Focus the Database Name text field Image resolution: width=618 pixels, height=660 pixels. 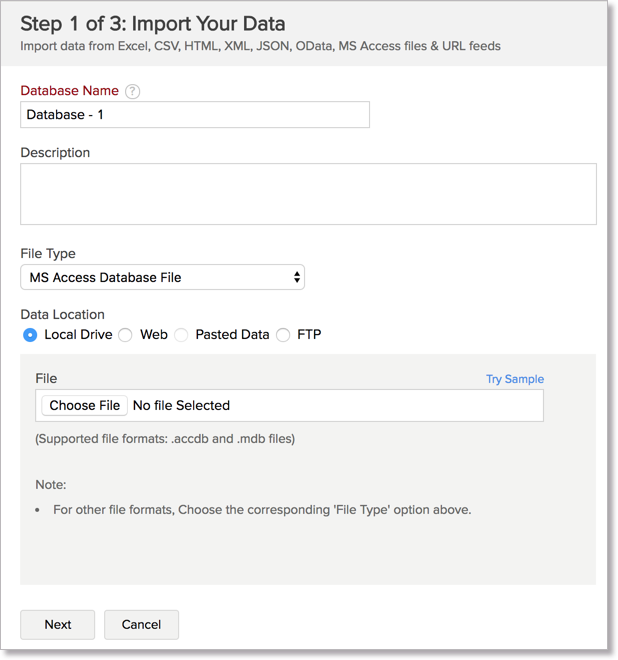point(195,115)
